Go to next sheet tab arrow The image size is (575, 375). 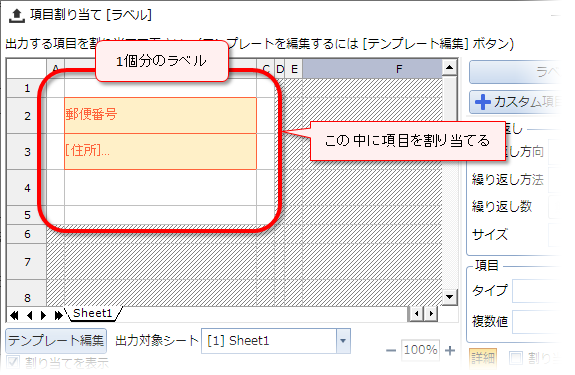coord(44,315)
